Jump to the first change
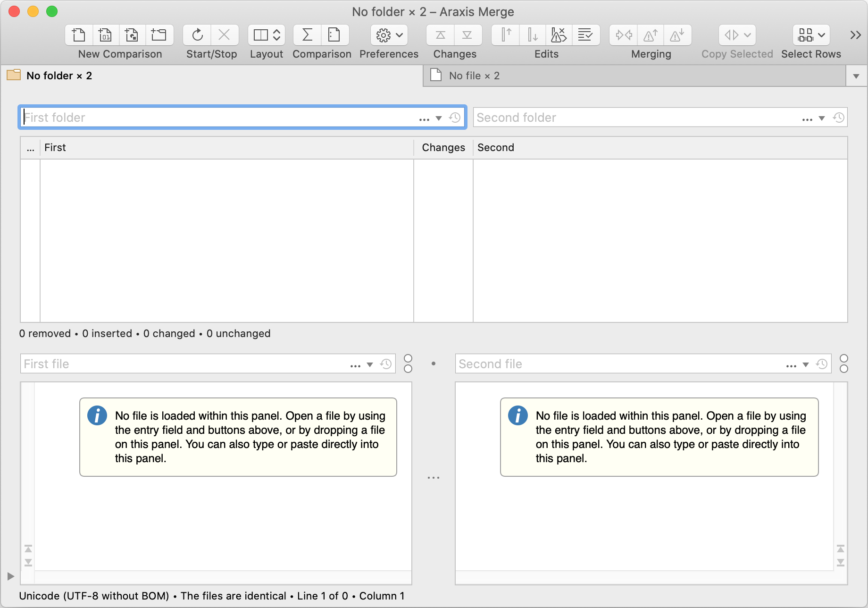 [440, 35]
